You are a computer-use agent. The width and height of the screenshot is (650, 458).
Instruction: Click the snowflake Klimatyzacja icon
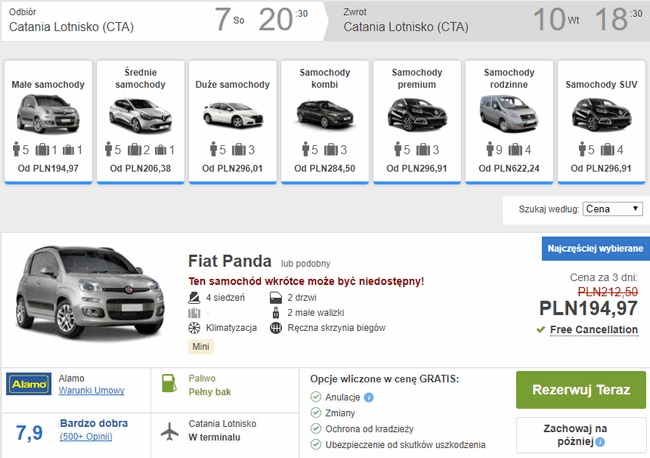[x=194, y=328]
